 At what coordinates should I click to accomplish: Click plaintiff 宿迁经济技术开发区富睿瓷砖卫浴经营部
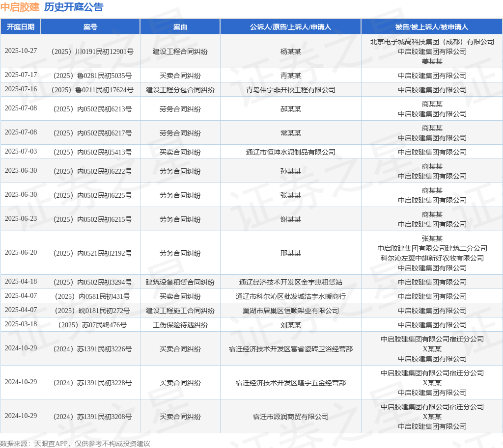291,349
